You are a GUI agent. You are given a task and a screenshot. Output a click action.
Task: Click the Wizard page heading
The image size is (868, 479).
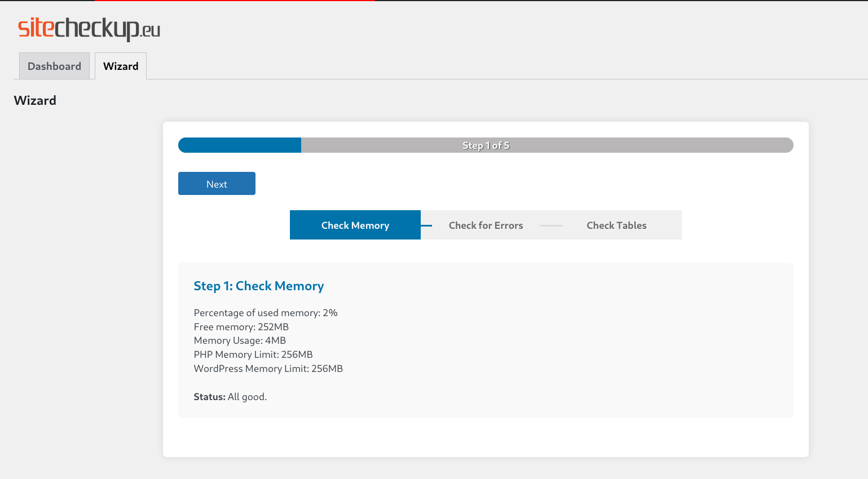(35, 100)
